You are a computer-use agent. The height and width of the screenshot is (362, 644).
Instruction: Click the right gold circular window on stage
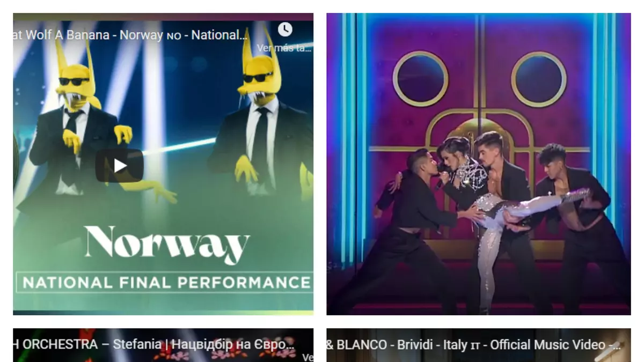click(538, 79)
